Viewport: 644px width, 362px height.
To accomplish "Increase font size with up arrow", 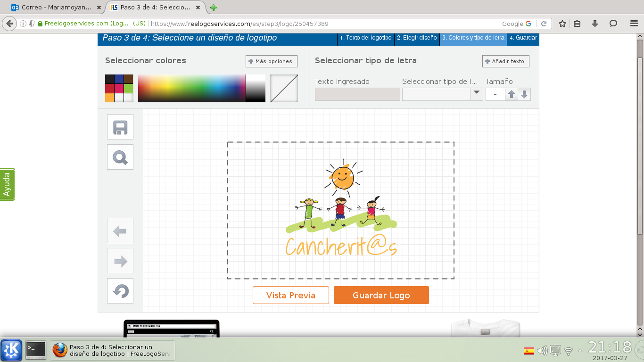I will click(512, 94).
